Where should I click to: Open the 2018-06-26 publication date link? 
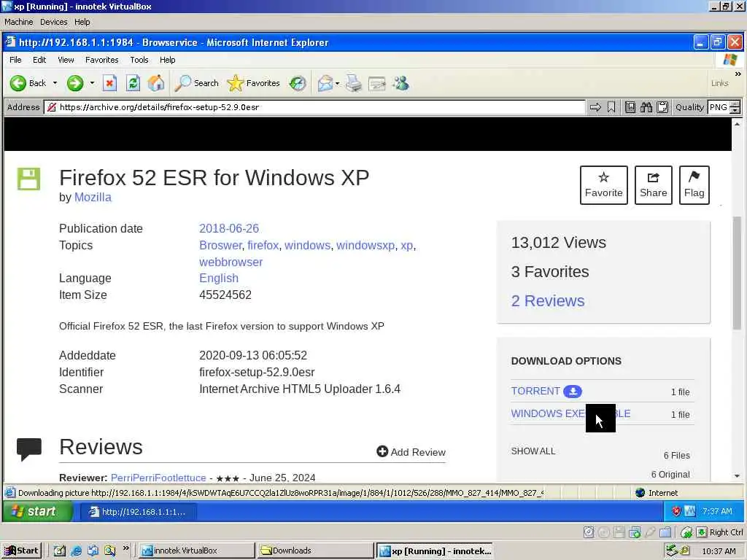228,228
